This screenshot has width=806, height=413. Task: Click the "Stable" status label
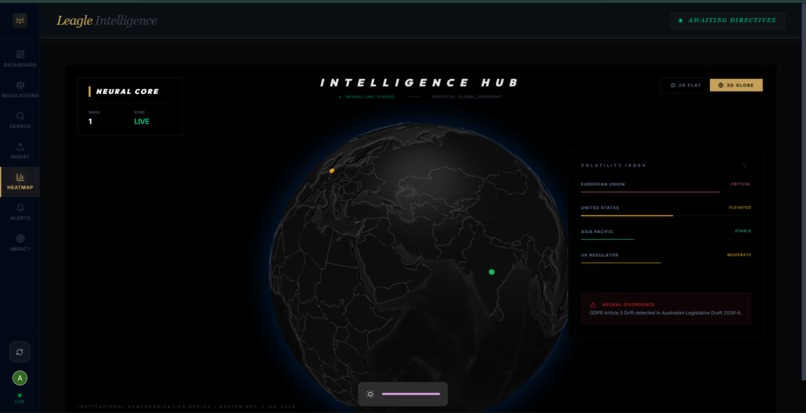tap(743, 231)
